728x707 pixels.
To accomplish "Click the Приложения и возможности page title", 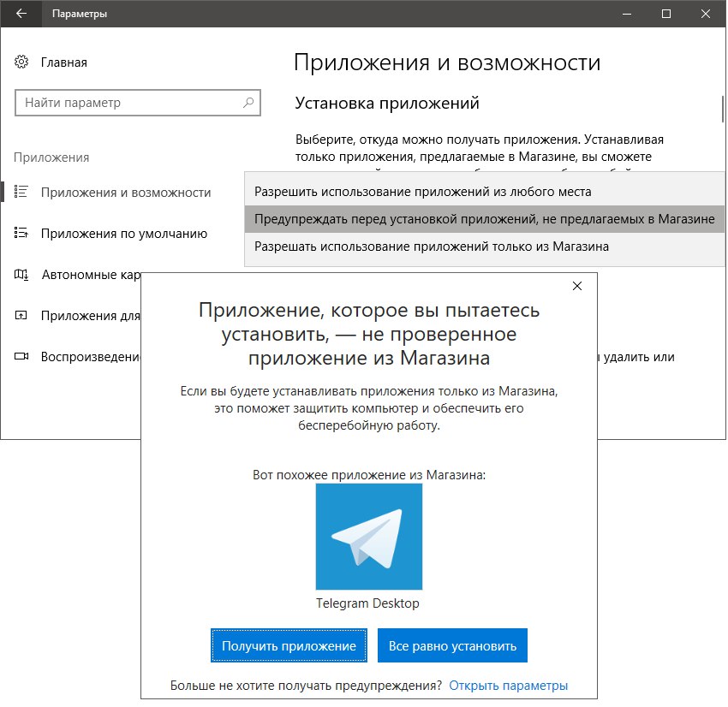I will [x=447, y=62].
